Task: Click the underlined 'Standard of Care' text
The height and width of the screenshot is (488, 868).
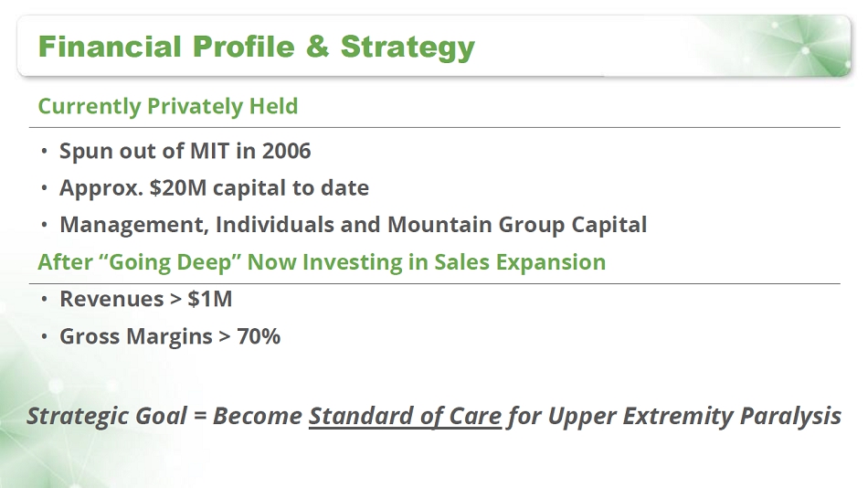Action: pyautogui.click(x=405, y=417)
